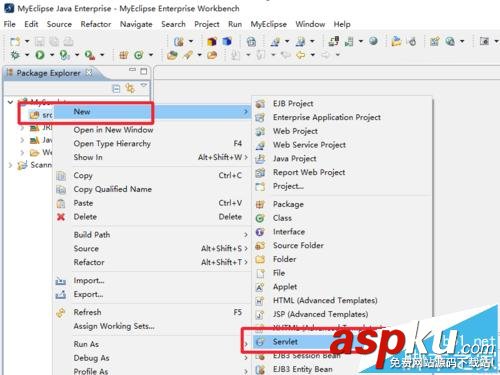Expand the Scann... project node
The width and height of the screenshot is (500, 375).
pyautogui.click(x=10, y=165)
